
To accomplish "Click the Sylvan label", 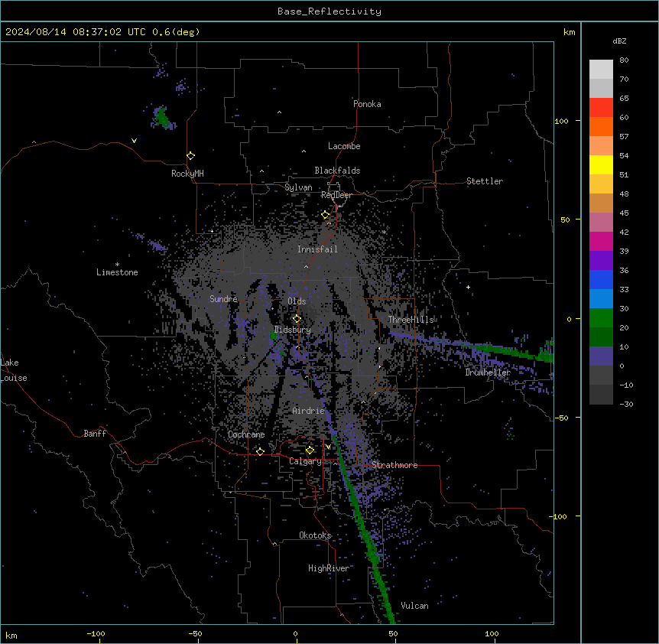I will coord(298,187).
